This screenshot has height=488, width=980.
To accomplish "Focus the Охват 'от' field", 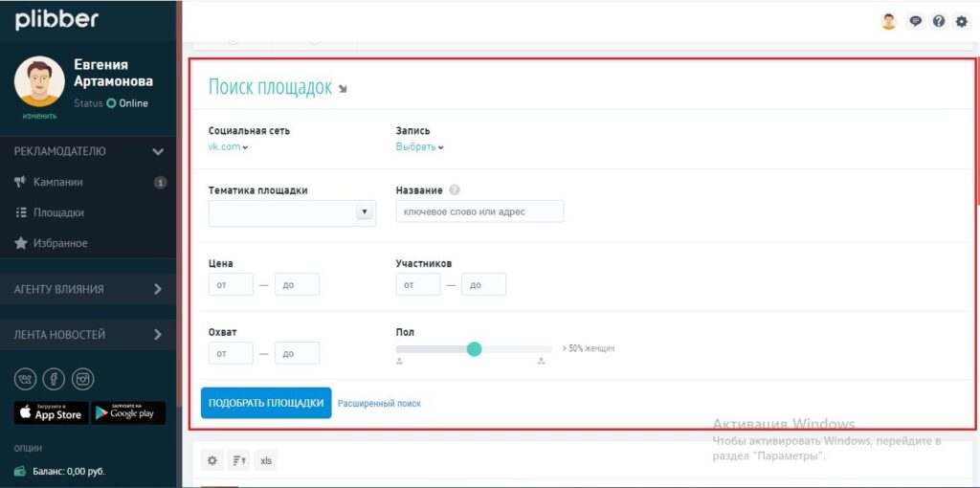I will (x=231, y=353).
